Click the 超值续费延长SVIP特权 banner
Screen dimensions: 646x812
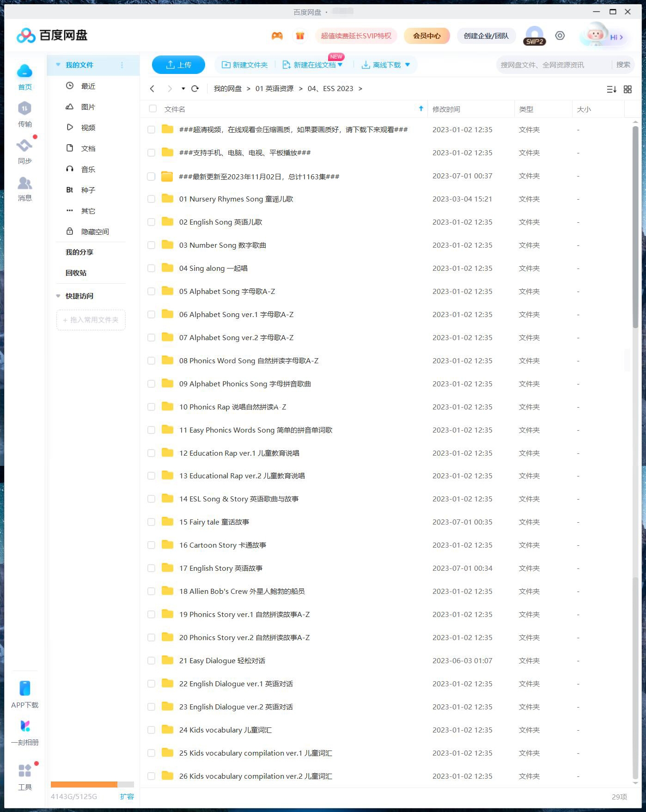coord(356,36)
